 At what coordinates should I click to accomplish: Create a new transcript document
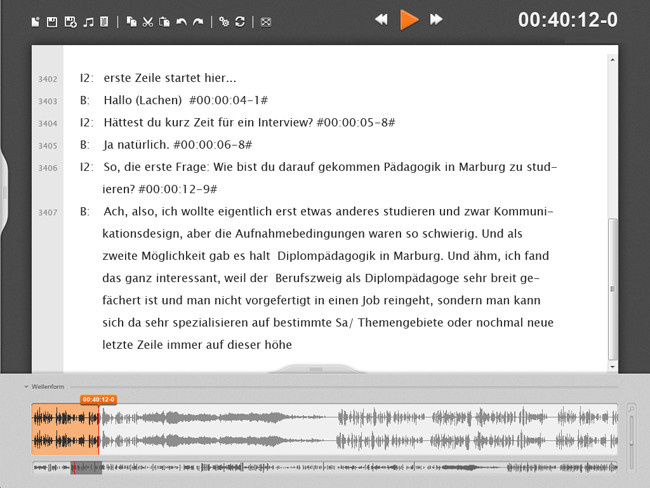36,22
